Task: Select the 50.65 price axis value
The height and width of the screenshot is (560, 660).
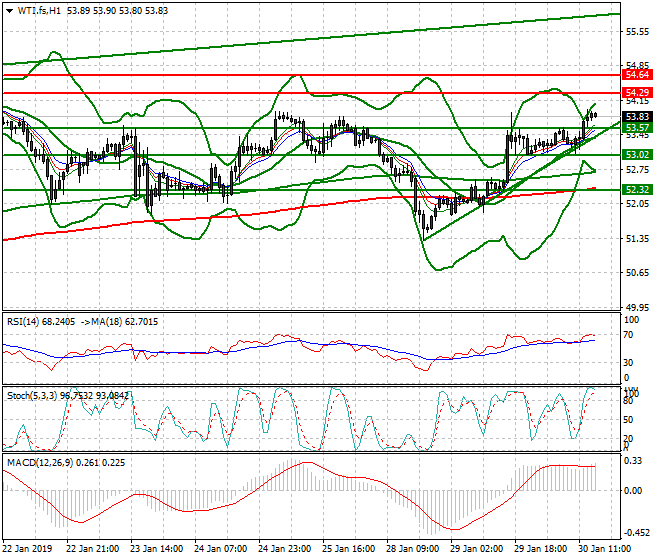Action: [x=637, y=273]
